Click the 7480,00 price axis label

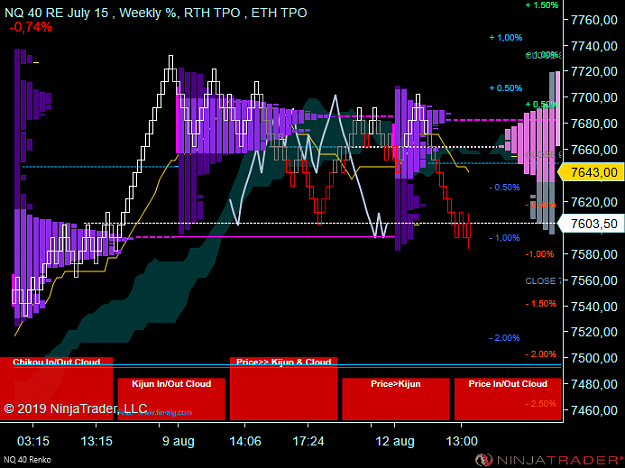594,384
